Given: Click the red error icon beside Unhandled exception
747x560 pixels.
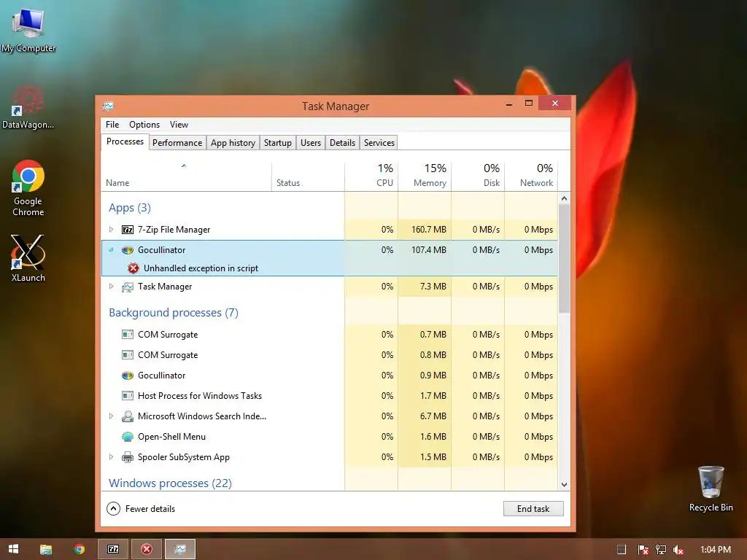Looking at the screenshot, I should (x=133, y=268).
